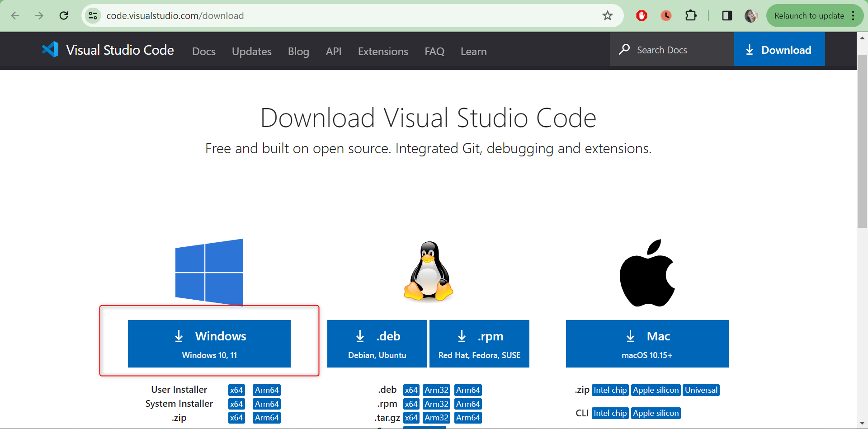Open the Chrome profile avatar
868x429 pixels.
coord(751,16)
